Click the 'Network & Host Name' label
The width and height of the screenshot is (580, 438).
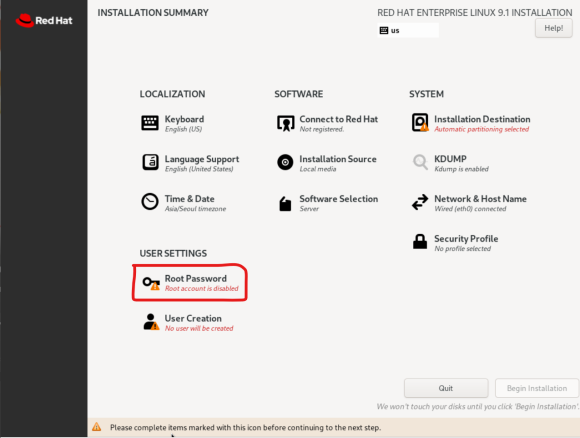(x=480, y=199)
